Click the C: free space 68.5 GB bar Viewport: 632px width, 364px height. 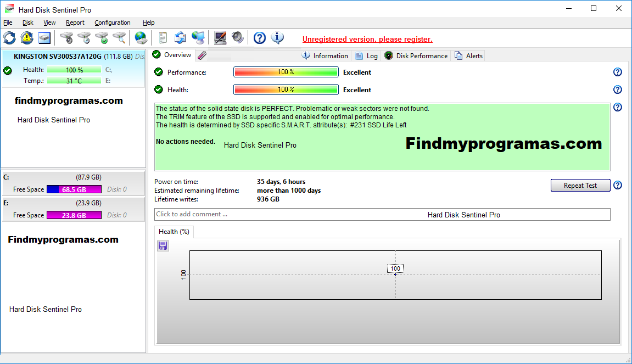pos(74,189)
